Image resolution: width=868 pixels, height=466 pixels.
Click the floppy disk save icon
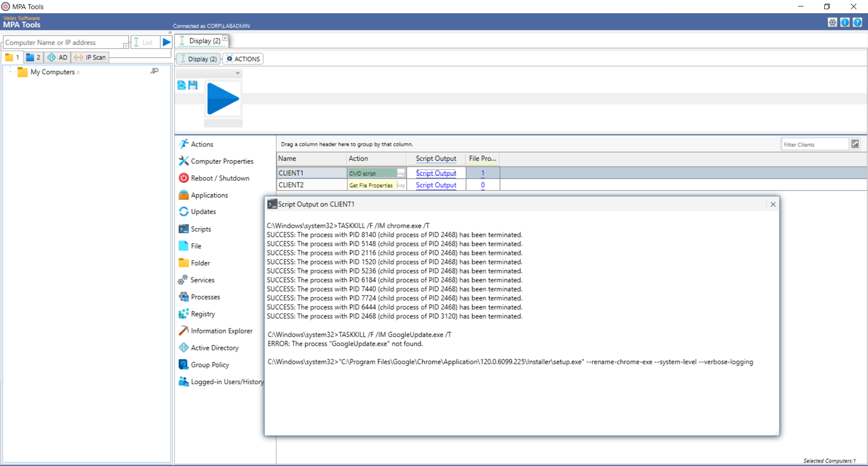point(193,85)
